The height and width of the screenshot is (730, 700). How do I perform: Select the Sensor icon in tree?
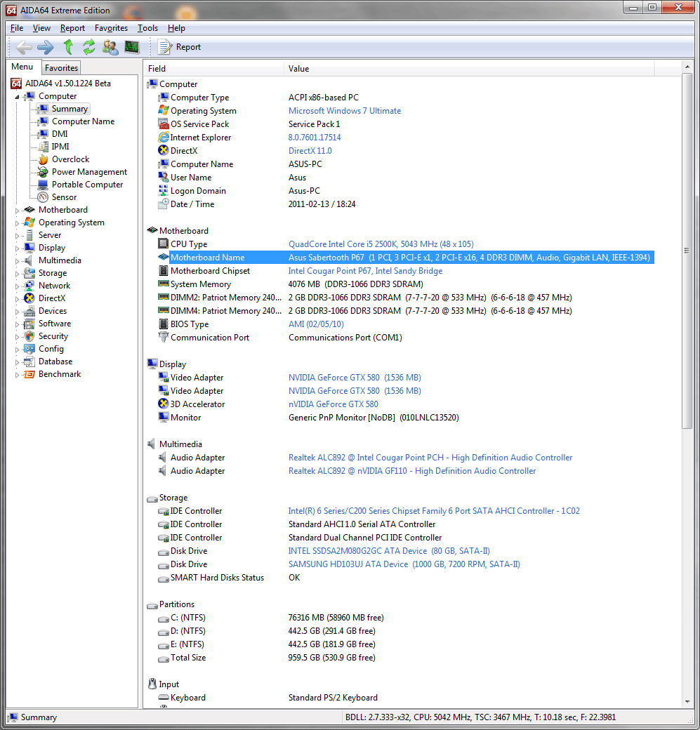click(x=44, y=197)
